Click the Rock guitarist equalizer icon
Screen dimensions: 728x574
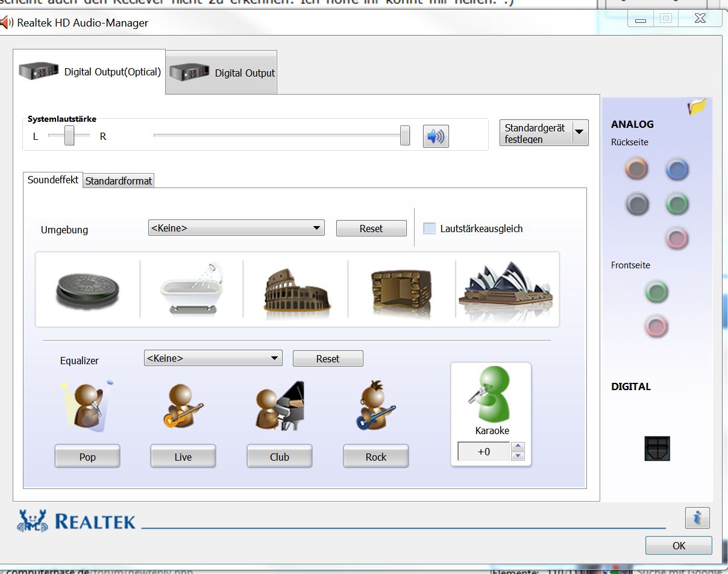pyautogui.click(x=375, y=405)
